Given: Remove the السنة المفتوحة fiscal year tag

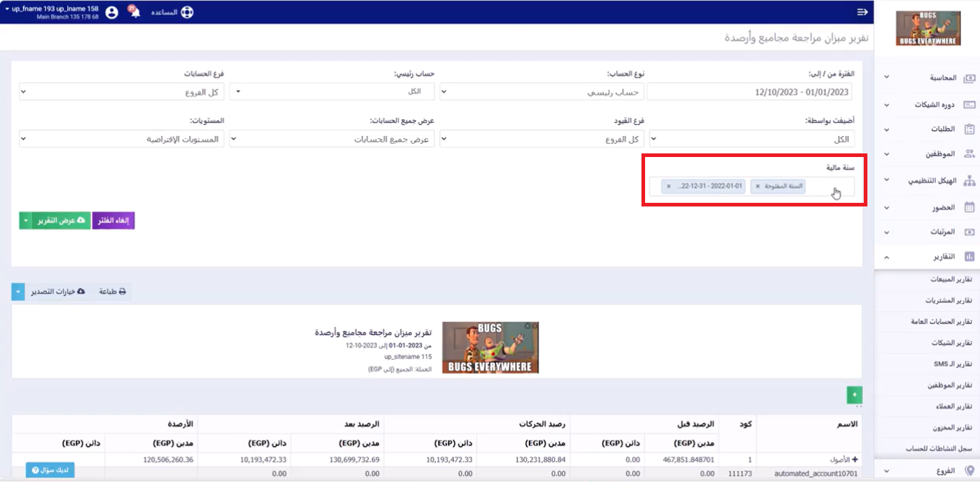Looking at the screenshot, I should coord(757,187).
